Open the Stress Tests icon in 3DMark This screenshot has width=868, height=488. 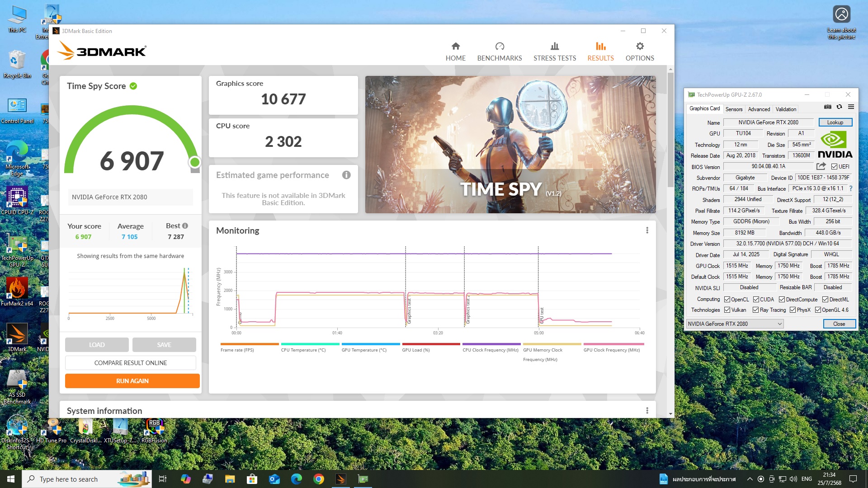click(x=555, y=46)
